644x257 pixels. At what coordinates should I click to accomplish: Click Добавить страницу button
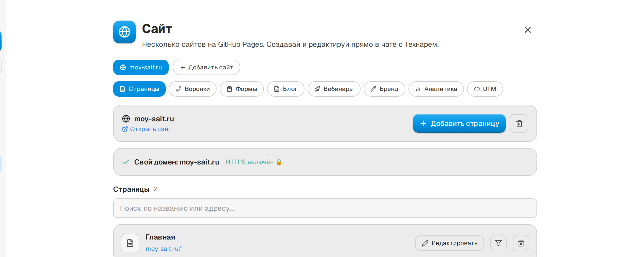tap(459, 123)
